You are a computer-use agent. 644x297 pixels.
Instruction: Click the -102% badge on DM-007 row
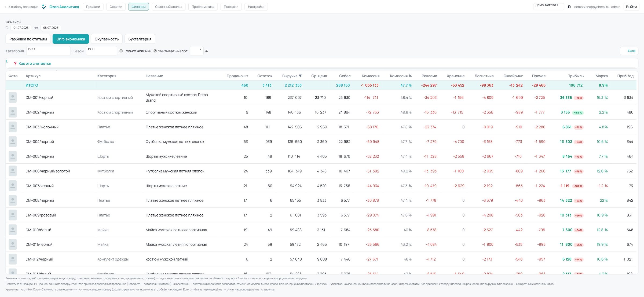coord(578,186)
